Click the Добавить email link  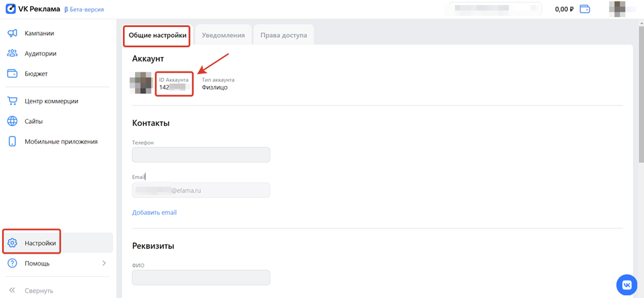(154, 213)
